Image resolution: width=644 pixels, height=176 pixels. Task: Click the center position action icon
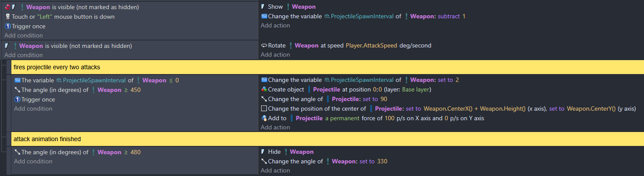pos(264,109)
